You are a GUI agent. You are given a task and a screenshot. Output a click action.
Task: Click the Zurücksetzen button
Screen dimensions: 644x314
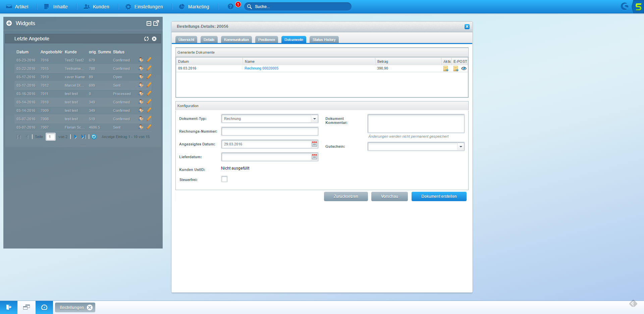tap(346, 196)
